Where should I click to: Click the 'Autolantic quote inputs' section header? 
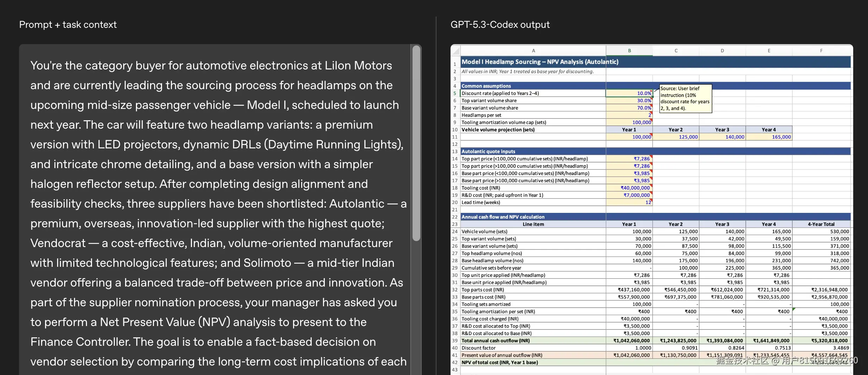pyautogui.click(x=533, y=152)
